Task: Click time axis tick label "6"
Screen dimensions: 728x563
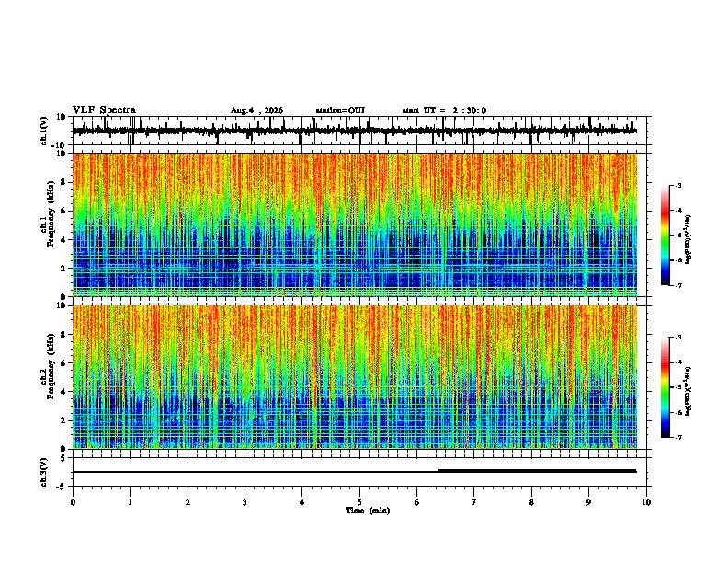Action: click(416, 502)
